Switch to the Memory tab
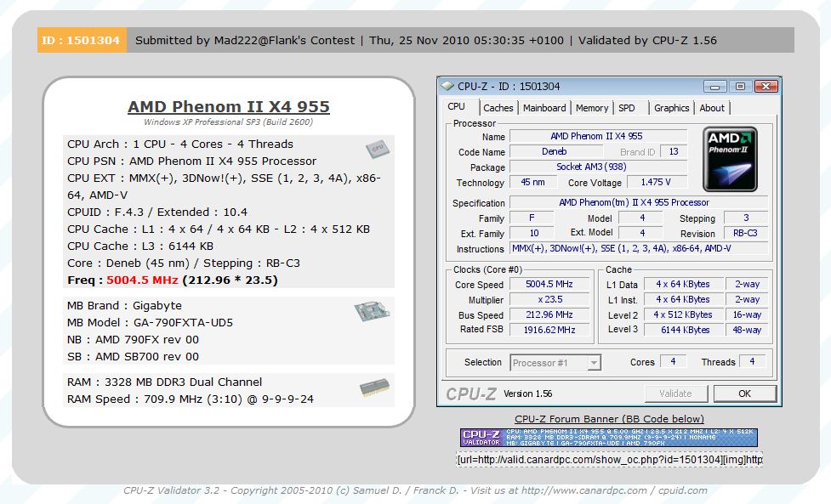 [592, 108]
